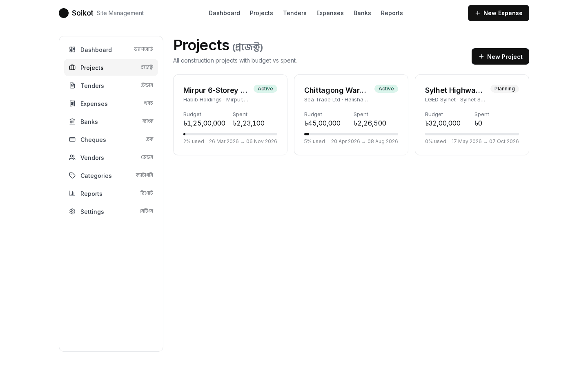Create a New Project

click(500, 56)
